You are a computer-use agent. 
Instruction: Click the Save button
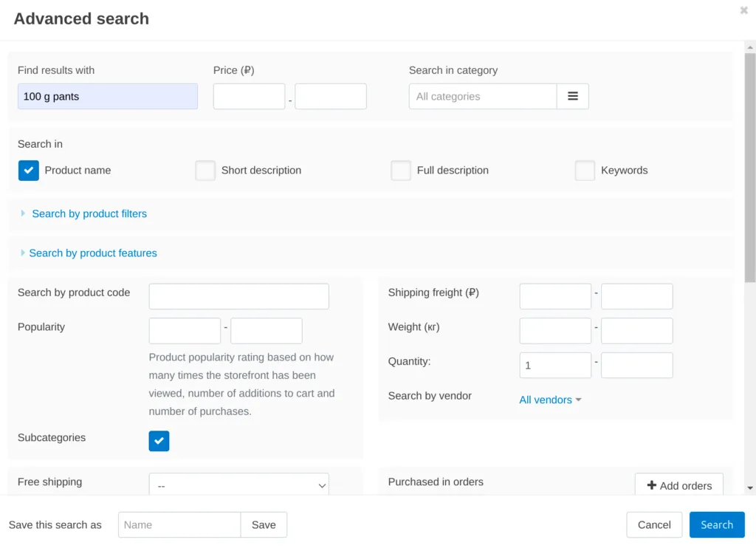pyautogui.click(x=264, y=525)
